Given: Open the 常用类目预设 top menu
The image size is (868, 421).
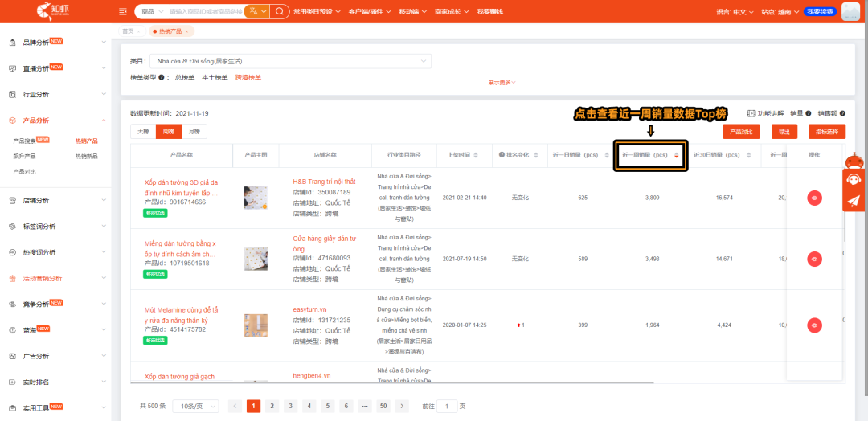Looking at the screenshot, I should point(317,12).
